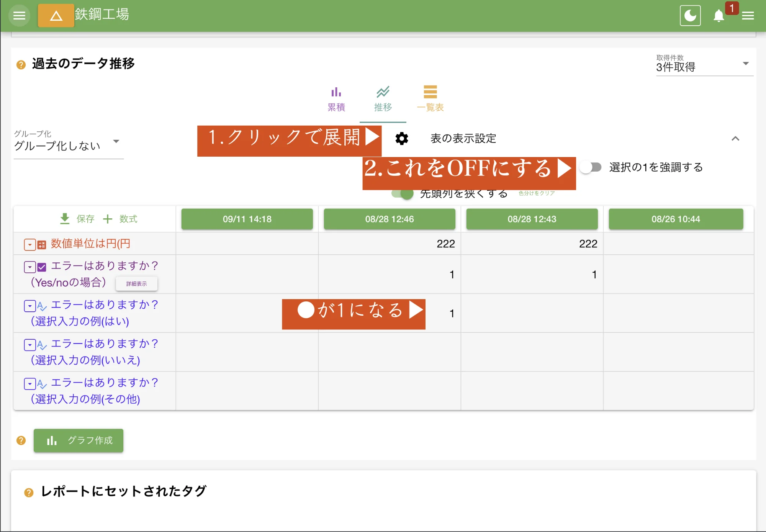Click 色分けをクリア link
The height and width of the screenshot is (532, 766).
(537, 193)
